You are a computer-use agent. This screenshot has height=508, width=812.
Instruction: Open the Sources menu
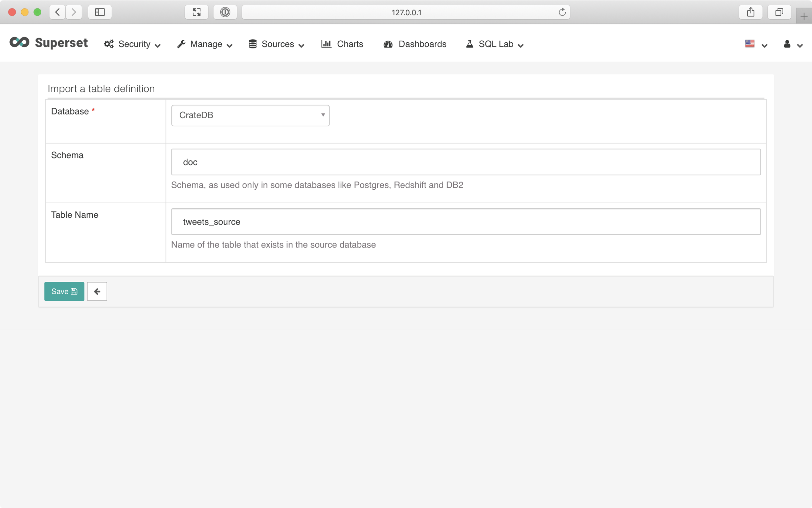277,44
